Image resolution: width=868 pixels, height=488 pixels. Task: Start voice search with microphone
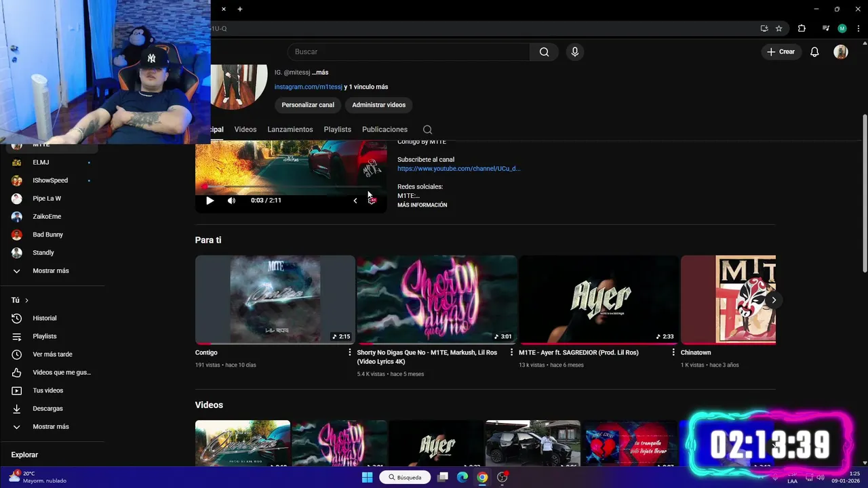575,52
